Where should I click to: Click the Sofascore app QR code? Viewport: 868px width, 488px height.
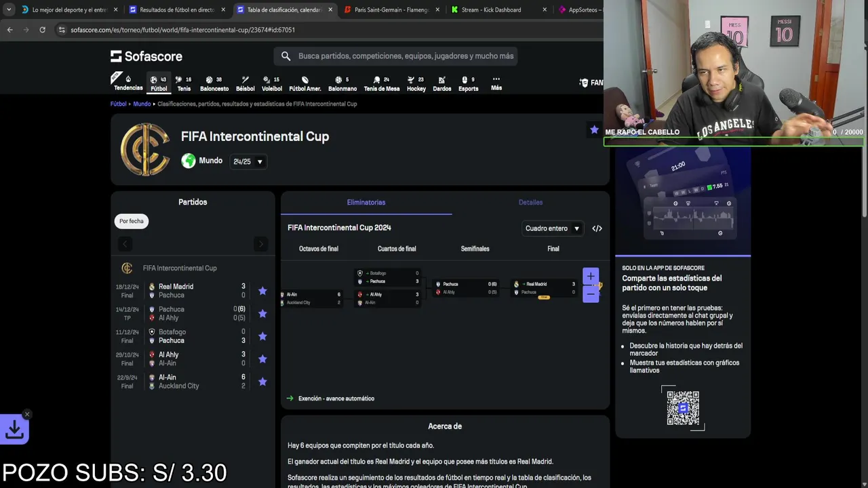point(683,408)
